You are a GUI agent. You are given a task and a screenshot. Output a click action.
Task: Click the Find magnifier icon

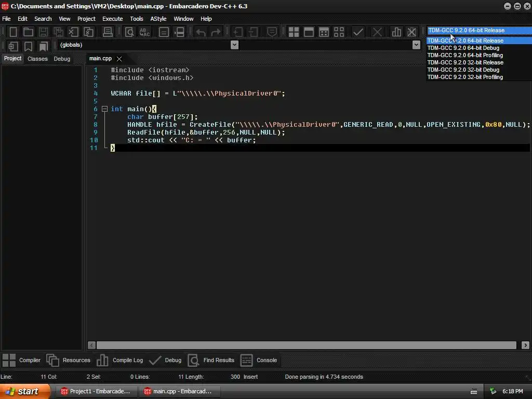pos(129,32)
